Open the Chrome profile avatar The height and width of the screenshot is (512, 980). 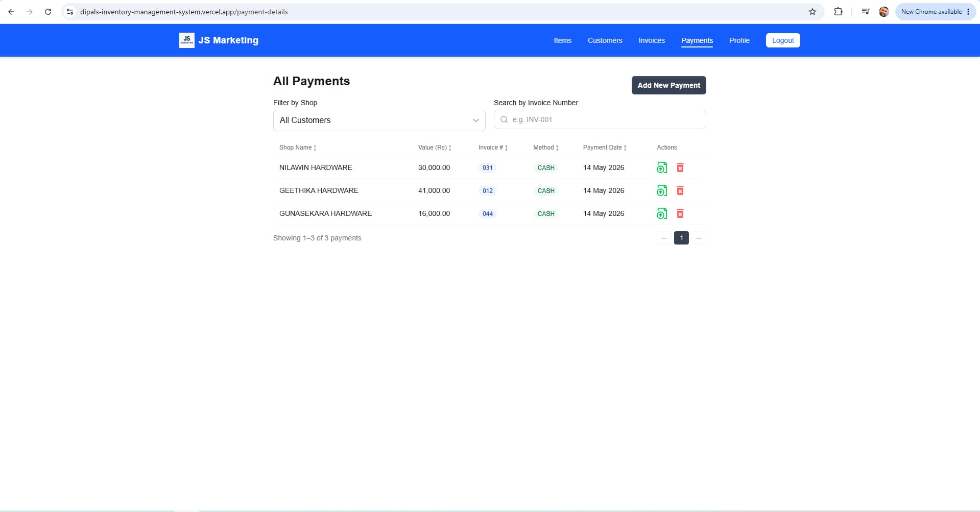coord(884,12)
